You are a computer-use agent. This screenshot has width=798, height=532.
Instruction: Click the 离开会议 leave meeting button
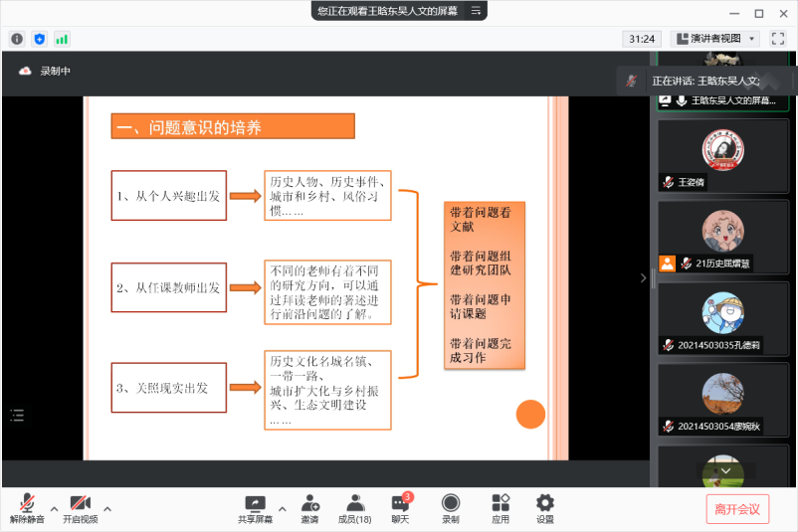(x=737, y=509)
